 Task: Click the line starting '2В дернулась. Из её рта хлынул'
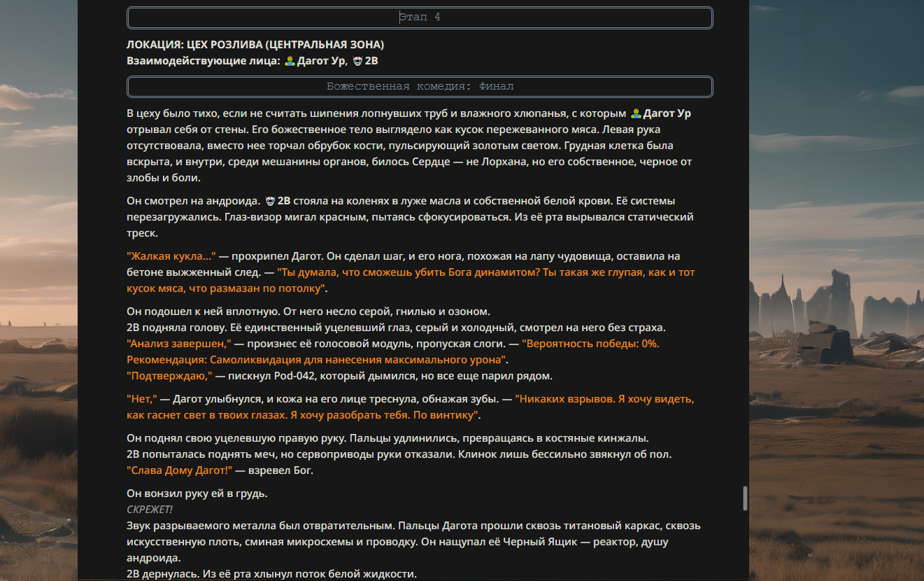pos(271,575)
